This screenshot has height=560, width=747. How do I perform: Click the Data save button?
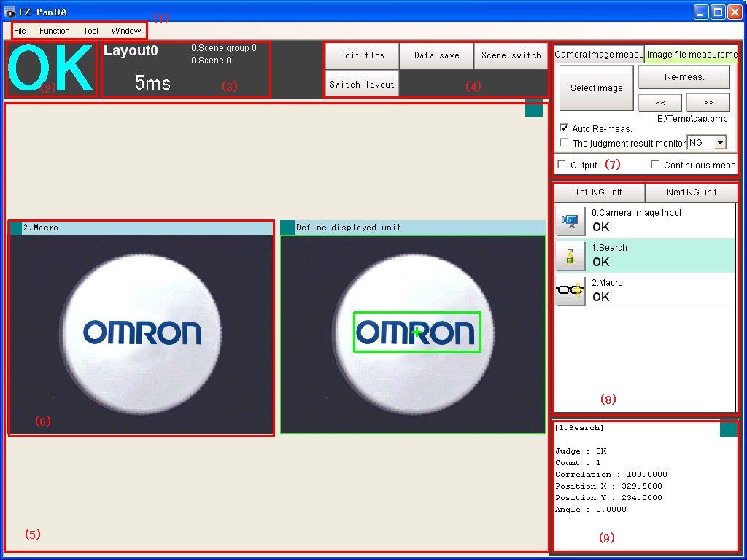pos(436,55)
